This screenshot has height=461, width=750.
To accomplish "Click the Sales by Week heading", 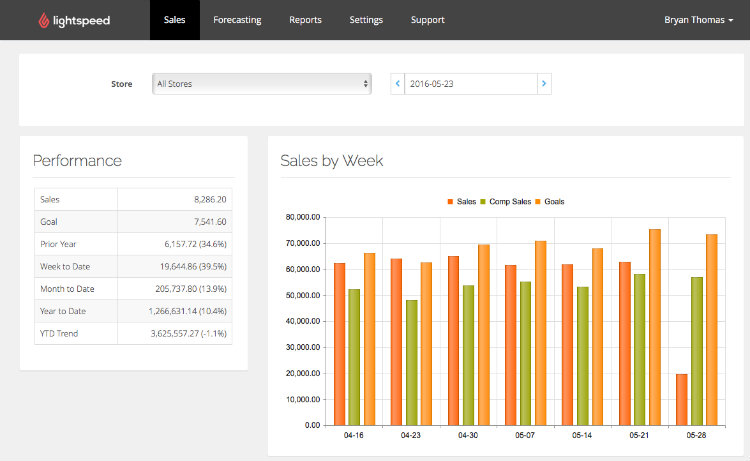I will pos(332,161).
